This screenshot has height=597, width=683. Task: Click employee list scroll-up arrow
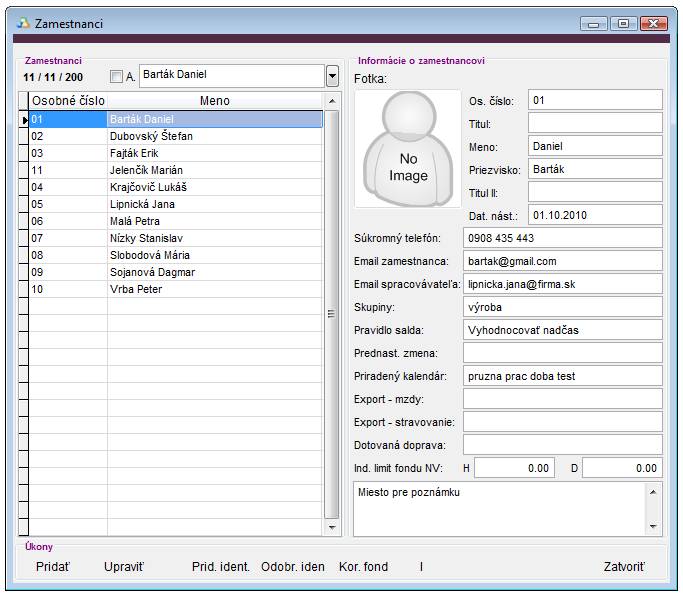[x=332, y=101]
